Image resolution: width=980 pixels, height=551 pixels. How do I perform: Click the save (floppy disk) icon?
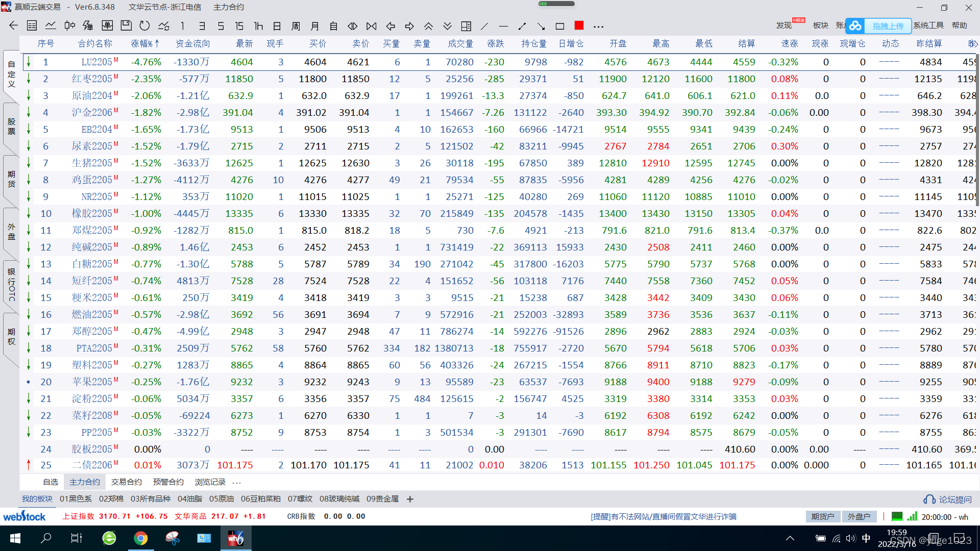click(126, 26)
